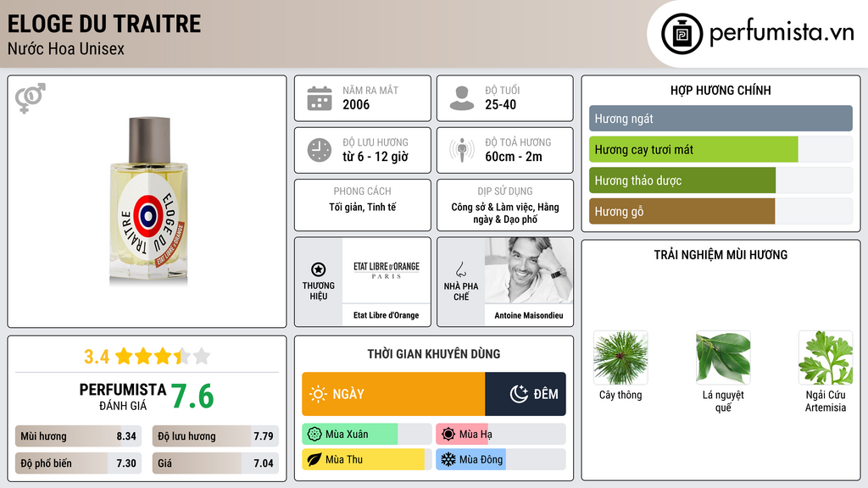Click the unisex gender symbol icon
The height and width of the screenshot is (488, 868).
31,98
